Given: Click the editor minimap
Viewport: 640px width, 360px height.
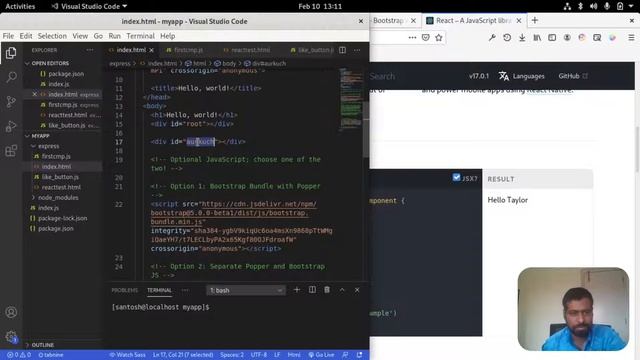Looking at the screenshot, I should 351,100.
